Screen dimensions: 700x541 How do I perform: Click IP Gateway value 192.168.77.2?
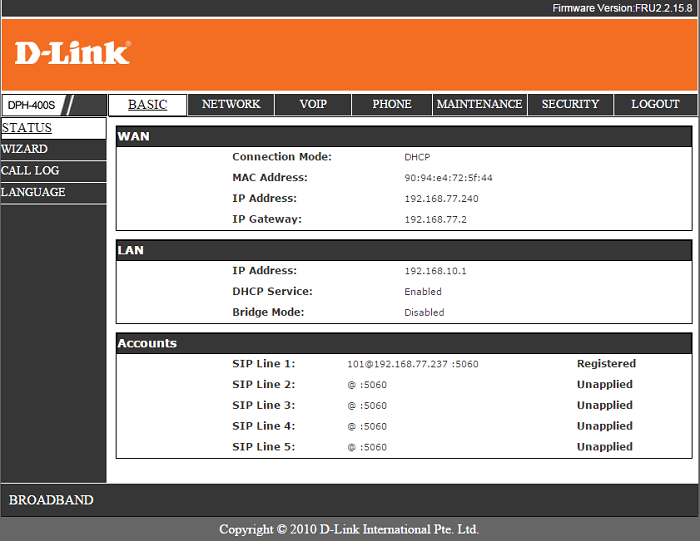(x=435, y=220)
